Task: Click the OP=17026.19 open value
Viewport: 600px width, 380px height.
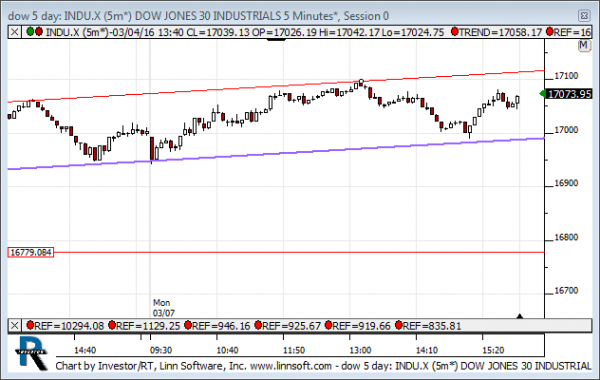Action: tap(284, 32)
